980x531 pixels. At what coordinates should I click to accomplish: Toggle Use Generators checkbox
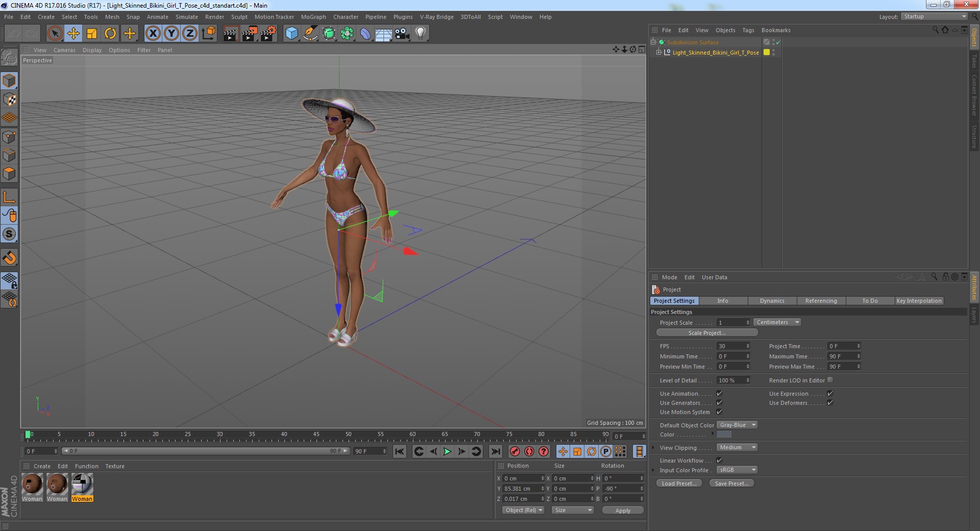(x=719, y=402)
